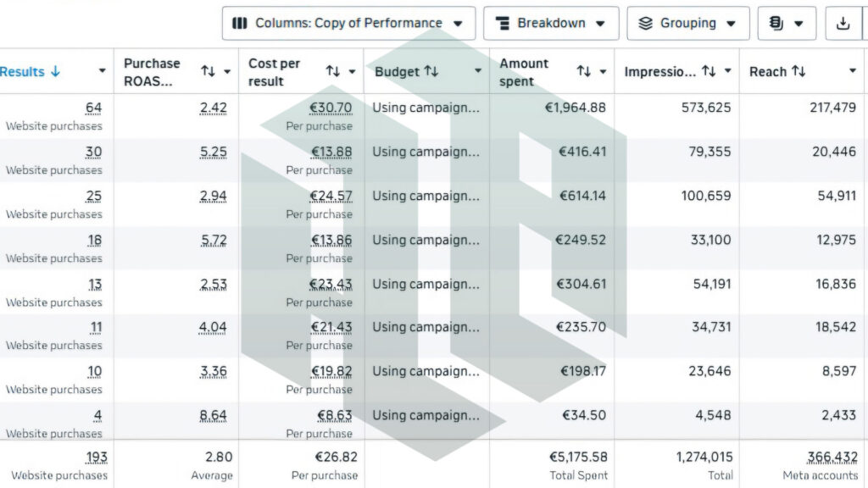Expand the Breakdown dropdown
This screenshot has width=868, height=488.
click(x=551, y=23)
